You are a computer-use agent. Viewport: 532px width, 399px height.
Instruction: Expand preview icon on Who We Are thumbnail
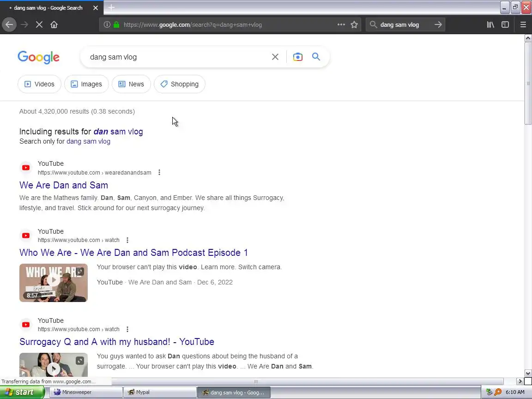[x=80, y=272]
